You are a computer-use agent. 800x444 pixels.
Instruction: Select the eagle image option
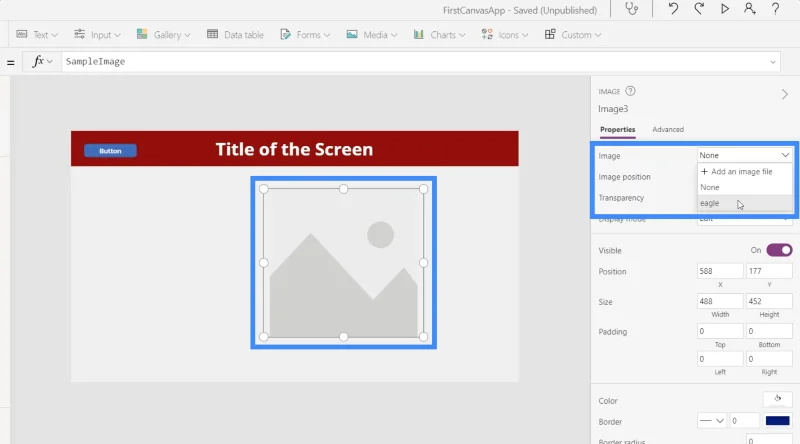pos(744,203)
